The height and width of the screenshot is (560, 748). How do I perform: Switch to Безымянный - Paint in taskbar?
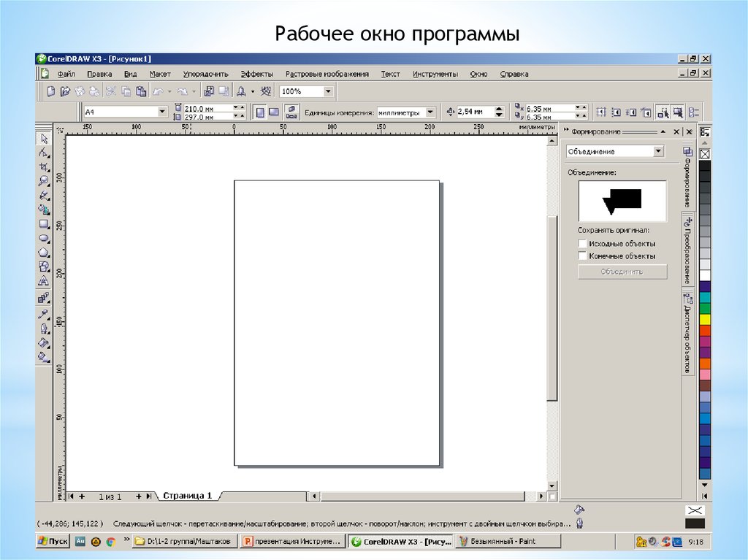pos(508,542)
